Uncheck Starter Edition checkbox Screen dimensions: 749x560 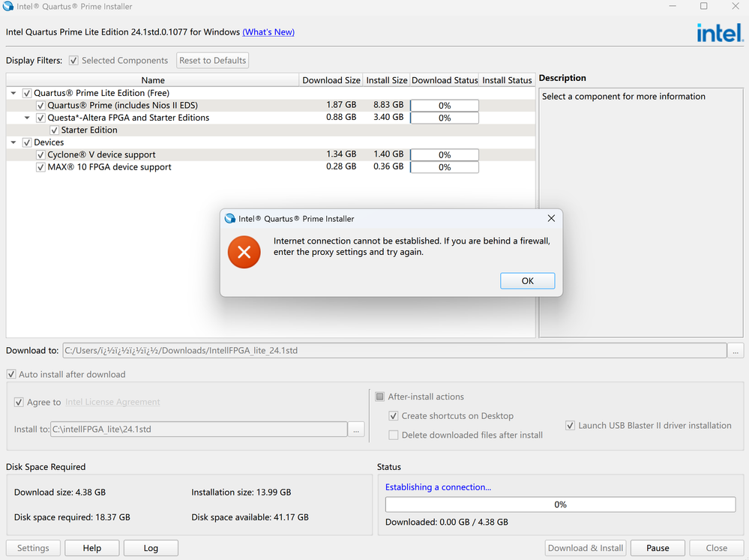(x=54, y=130)
